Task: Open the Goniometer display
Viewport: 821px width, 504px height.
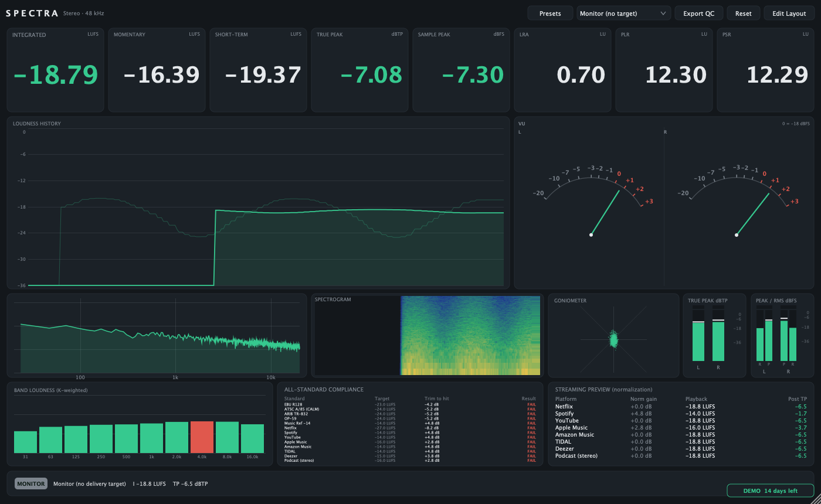Action: [613, 335]
